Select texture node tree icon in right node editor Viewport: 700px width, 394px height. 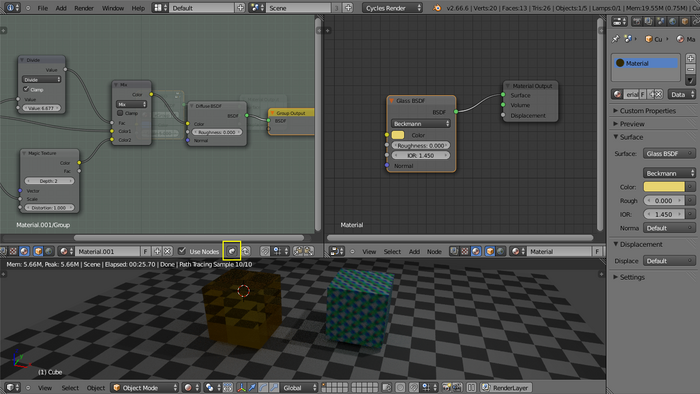pos(465,251)
